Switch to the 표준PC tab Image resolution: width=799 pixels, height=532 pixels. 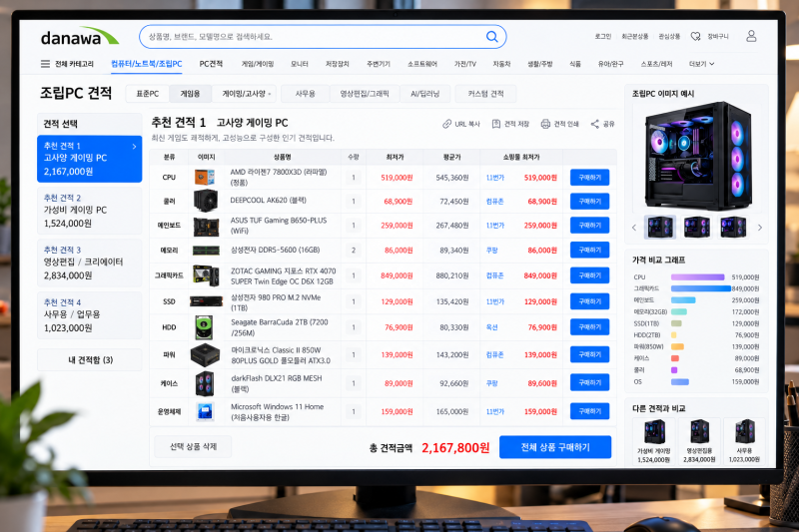(x=147, y=94)
